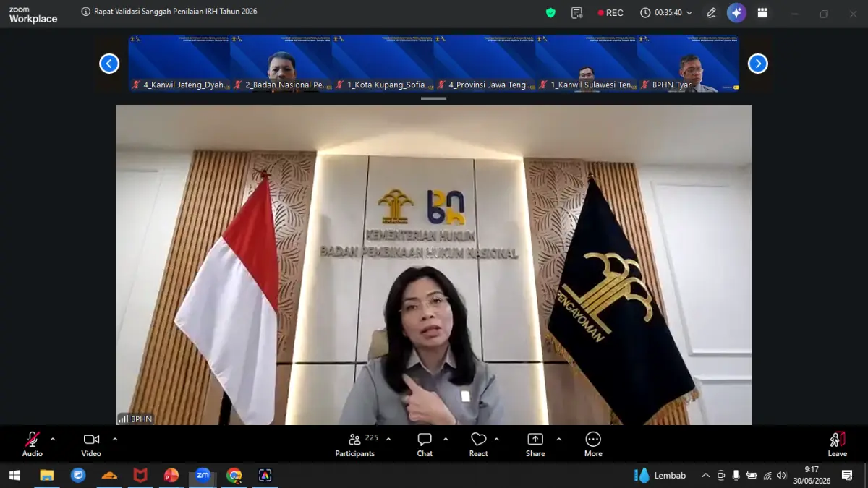Expand the chat options chevron
This screenshot has width=868, height=488.
(445, 439)
